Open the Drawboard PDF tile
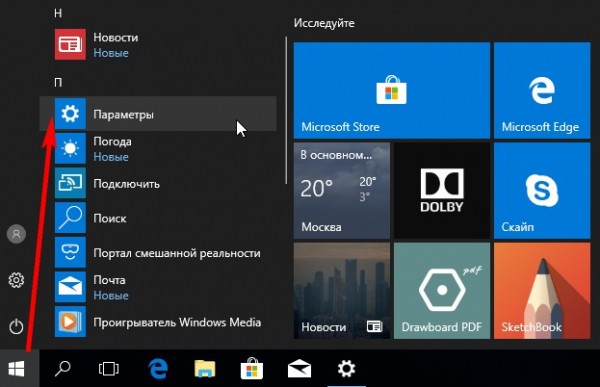This screenshot has width=600, height=387. (442, 291)
